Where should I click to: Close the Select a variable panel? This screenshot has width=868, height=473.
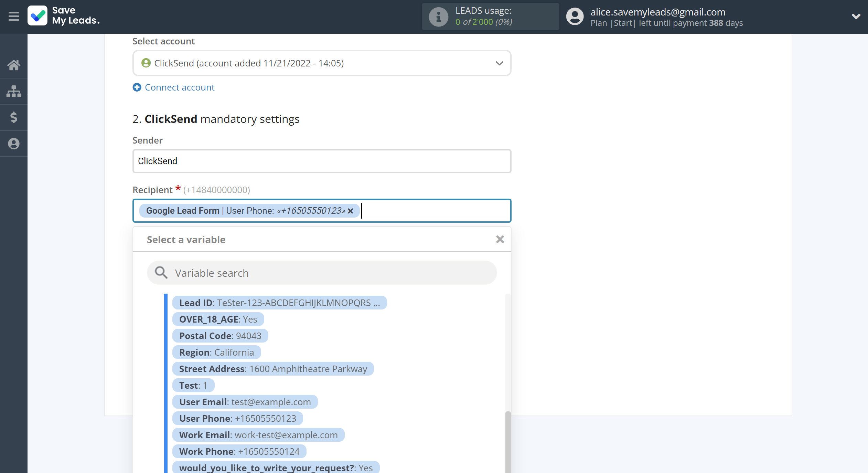coord(500,239)
